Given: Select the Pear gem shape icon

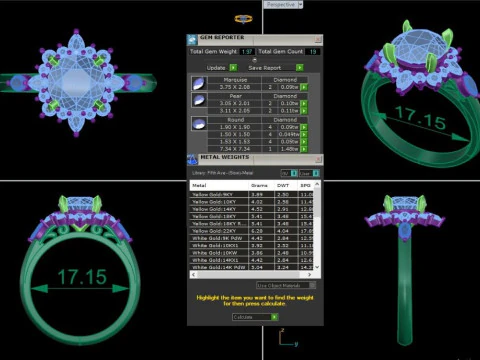Looking at the screenshot, I should [199, 100].
